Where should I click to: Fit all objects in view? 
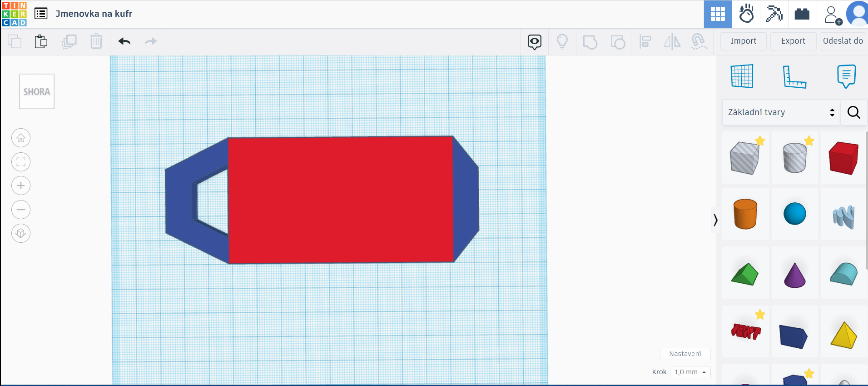click(x=21, y=162)
